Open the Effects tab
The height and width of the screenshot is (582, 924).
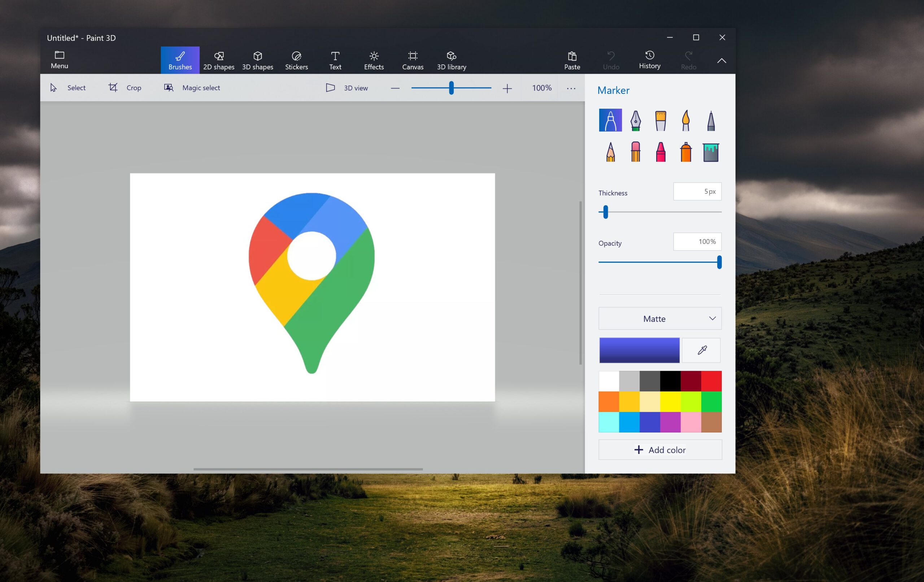click(374, 60)
